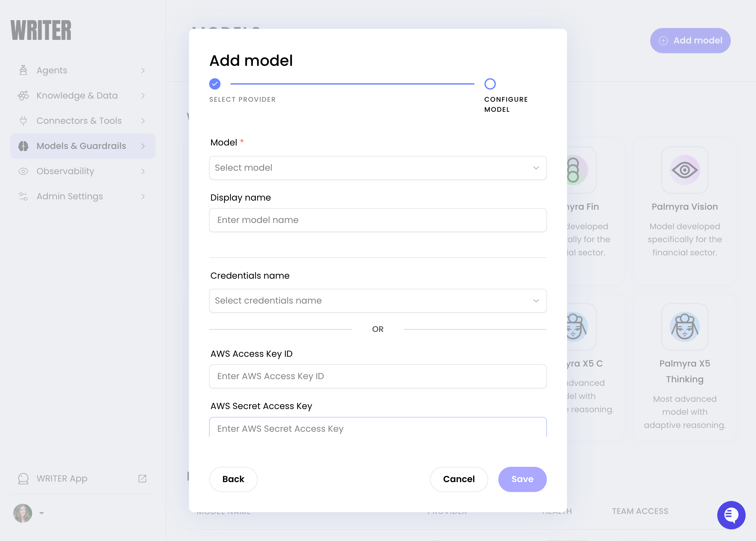Screen dimensions: 756x541
Task: Click the Cancel button
Action: click(x=458, y=479)
